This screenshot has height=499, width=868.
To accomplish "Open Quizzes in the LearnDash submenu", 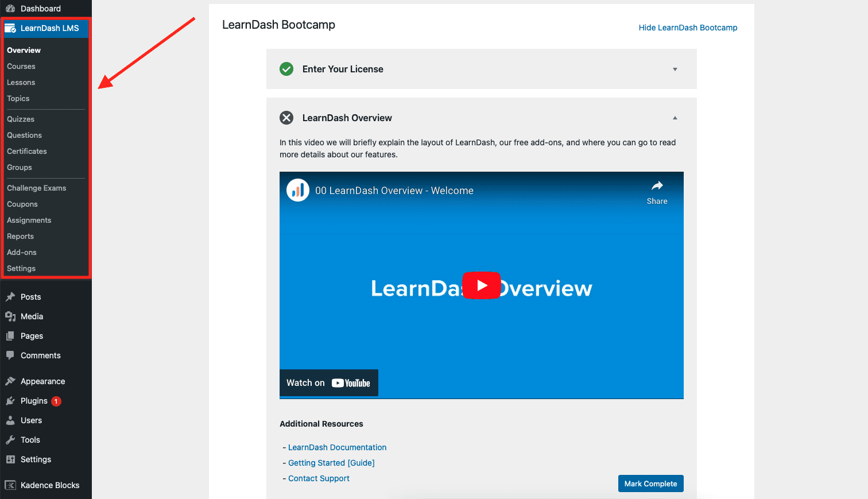I will [21, 119].
